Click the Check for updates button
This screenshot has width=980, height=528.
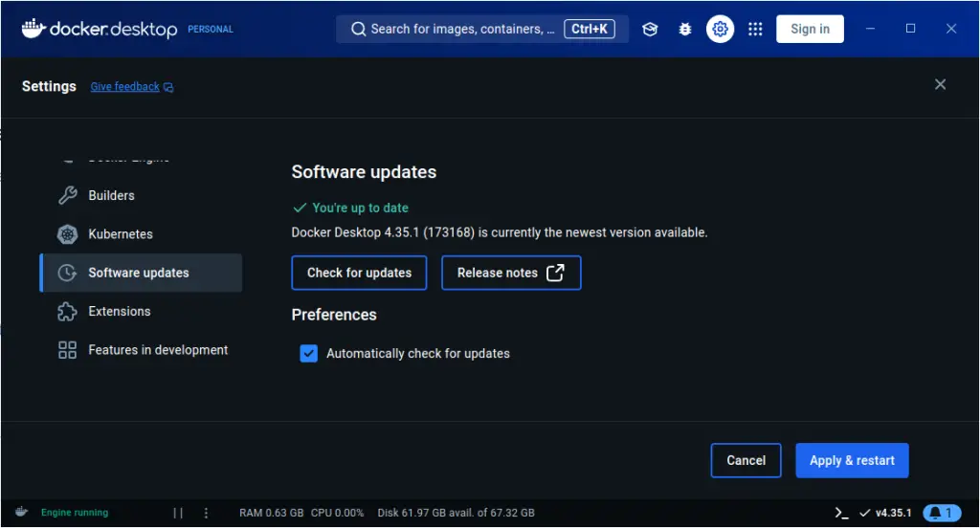pyautogui.click(x=360, y=273)
